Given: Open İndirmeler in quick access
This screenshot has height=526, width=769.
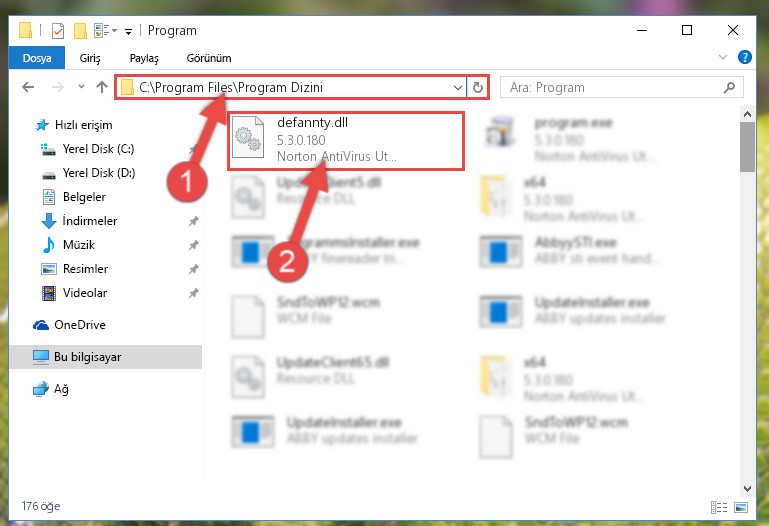Looking at the screenshot, I should pyautogui.click(x=90, y=221).
